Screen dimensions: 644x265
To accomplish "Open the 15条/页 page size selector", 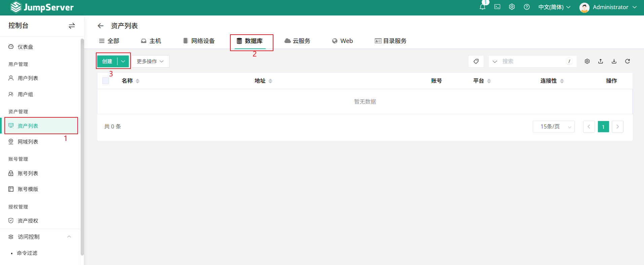I will point(554,127).
